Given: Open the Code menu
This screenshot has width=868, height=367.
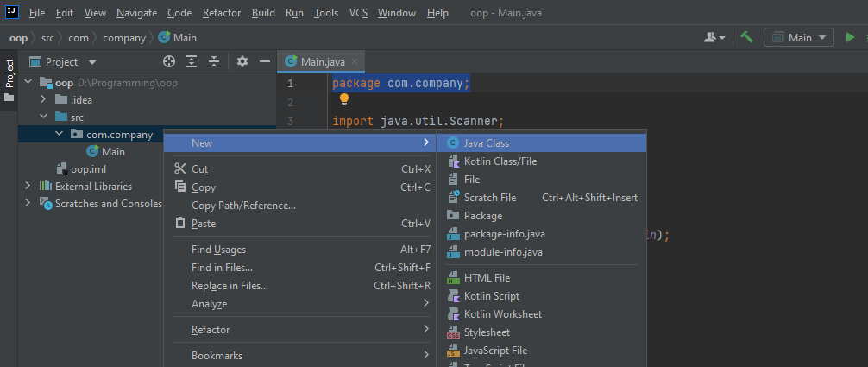Looking at the screenshot, I should point(179,13).
